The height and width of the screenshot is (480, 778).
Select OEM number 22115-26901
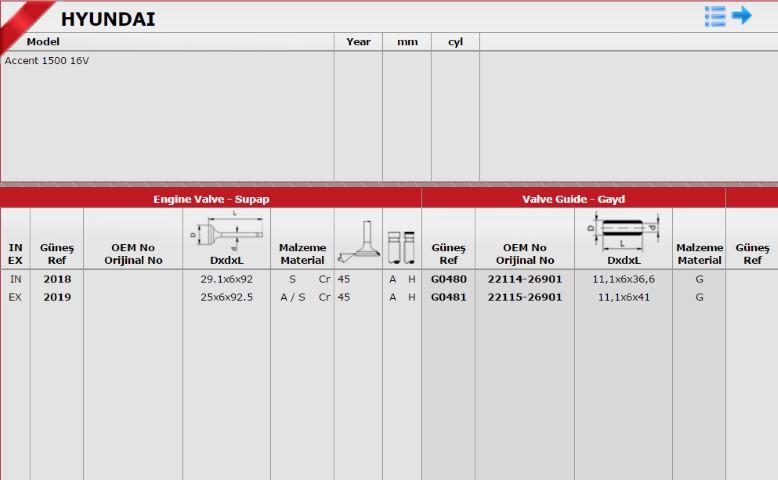coord(524,297)
